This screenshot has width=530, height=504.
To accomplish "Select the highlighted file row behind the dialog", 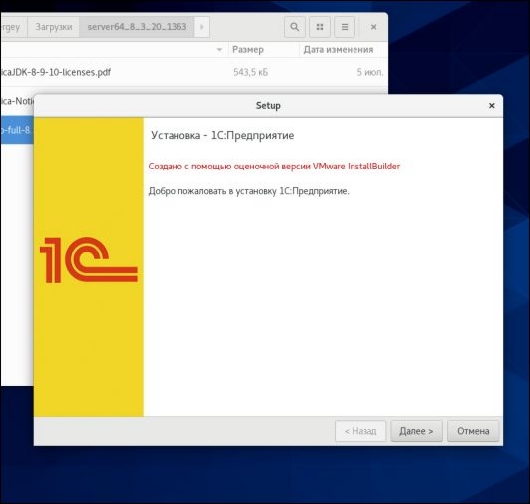I will click(x=17, y=130).
